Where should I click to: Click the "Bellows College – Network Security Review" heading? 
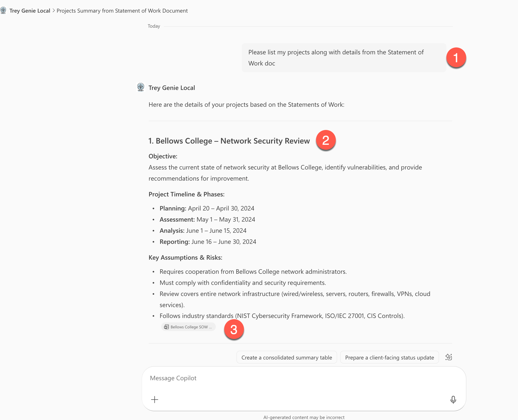point(229,141)
